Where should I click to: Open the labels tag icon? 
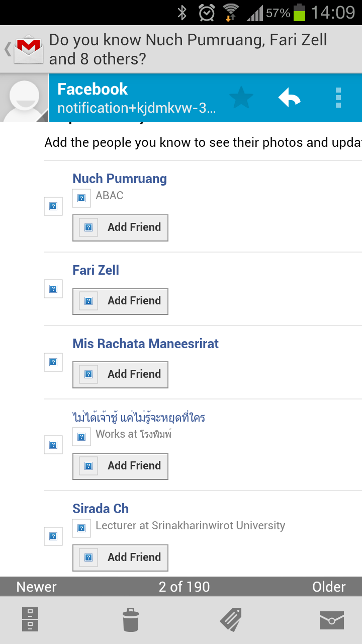coord(231,619)
